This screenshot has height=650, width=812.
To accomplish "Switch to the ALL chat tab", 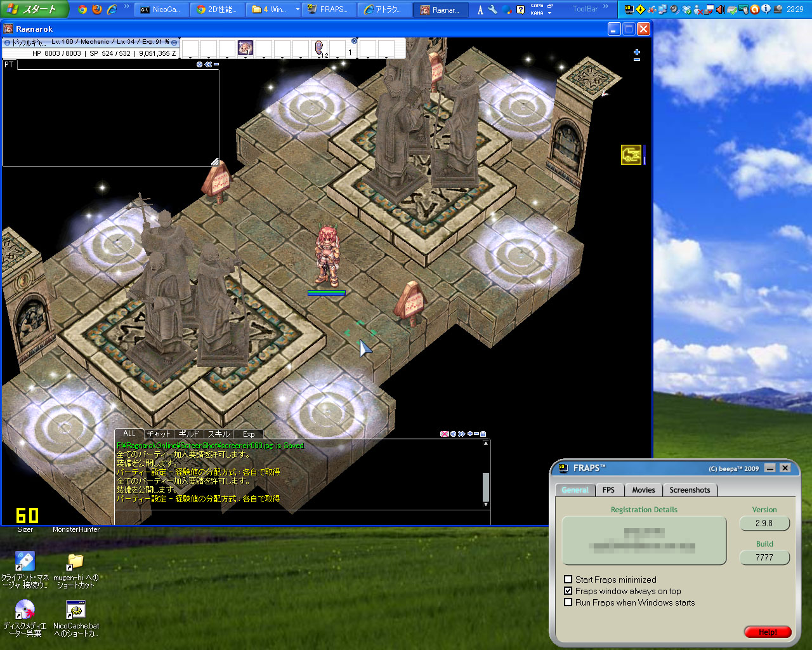I will (x=129, y=434).
